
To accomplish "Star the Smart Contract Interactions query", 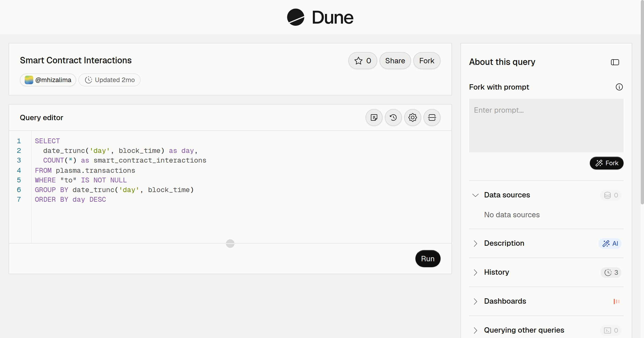I will [363, 61].
